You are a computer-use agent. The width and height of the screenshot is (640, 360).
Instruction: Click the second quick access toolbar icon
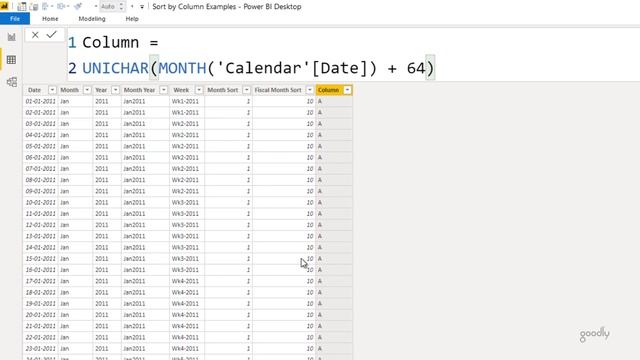click(x=34, y=6)
